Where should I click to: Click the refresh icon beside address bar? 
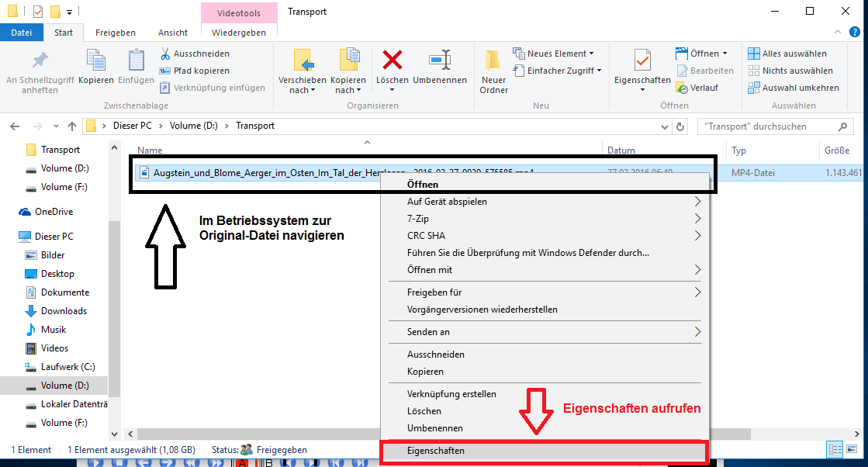680,126
